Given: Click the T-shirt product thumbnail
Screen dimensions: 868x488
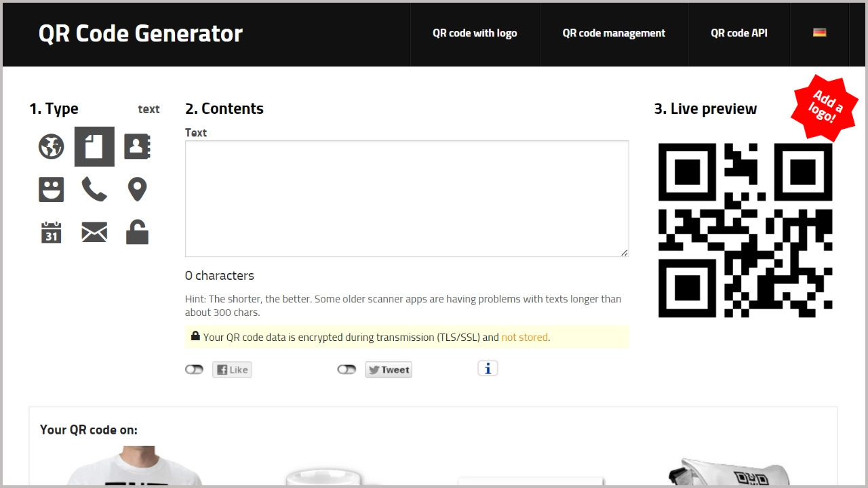Looking at the screenshot, I should 134,466.
